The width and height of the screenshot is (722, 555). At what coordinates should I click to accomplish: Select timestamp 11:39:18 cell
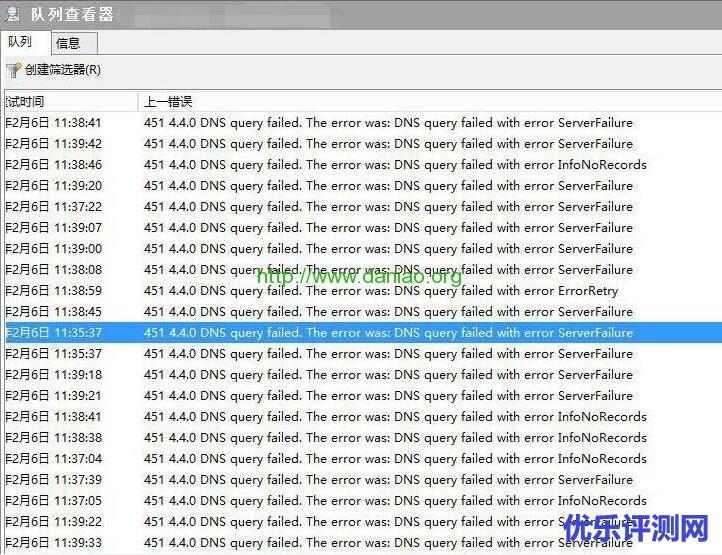(53, 374)
